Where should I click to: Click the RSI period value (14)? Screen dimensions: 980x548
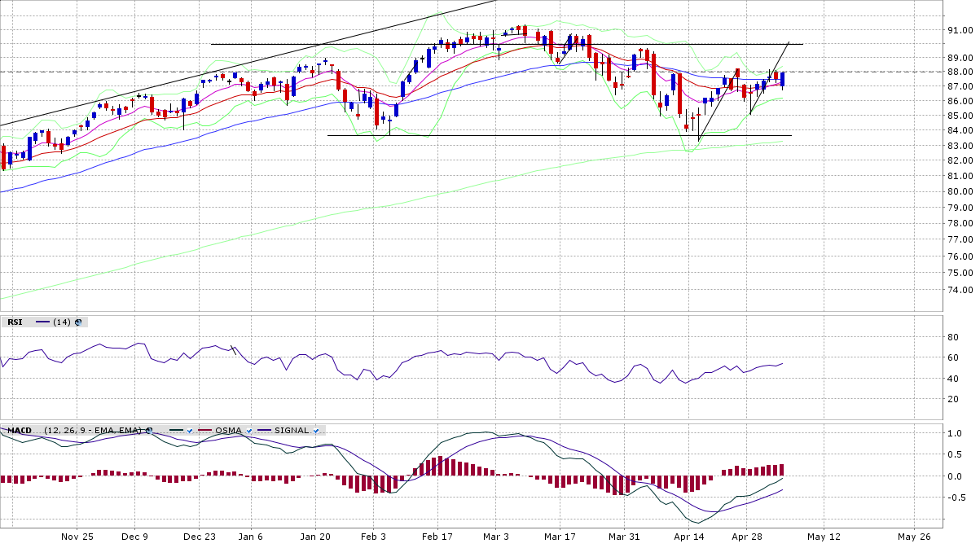(62, 322)
